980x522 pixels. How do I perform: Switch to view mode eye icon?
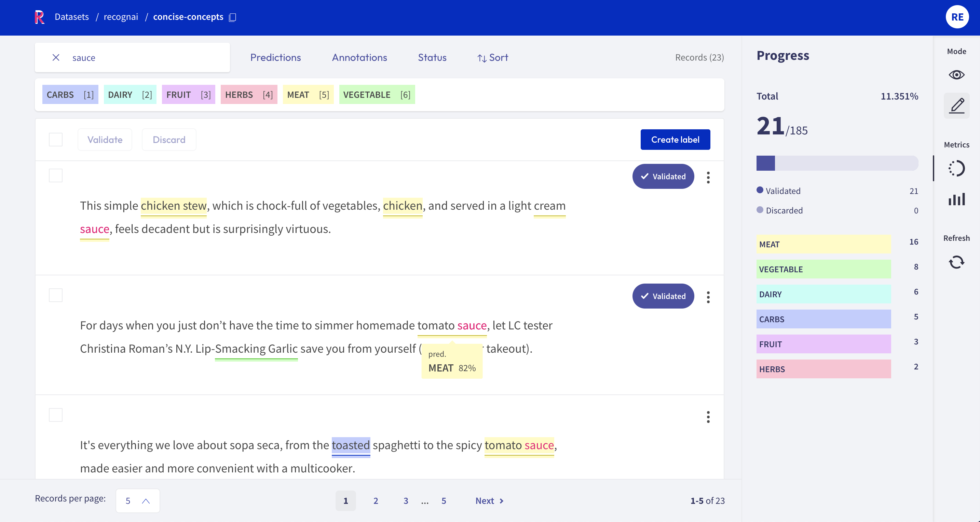[x=956, y=75]
